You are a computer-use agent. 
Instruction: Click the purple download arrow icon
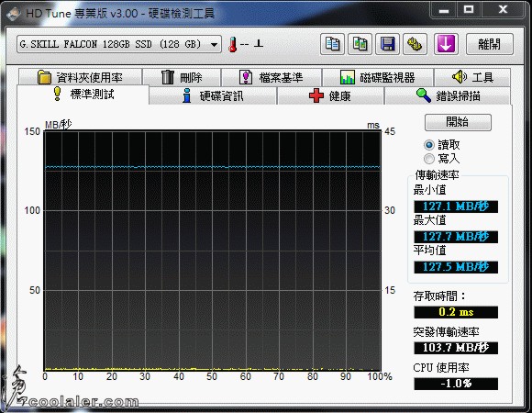(x=446, y=44)
